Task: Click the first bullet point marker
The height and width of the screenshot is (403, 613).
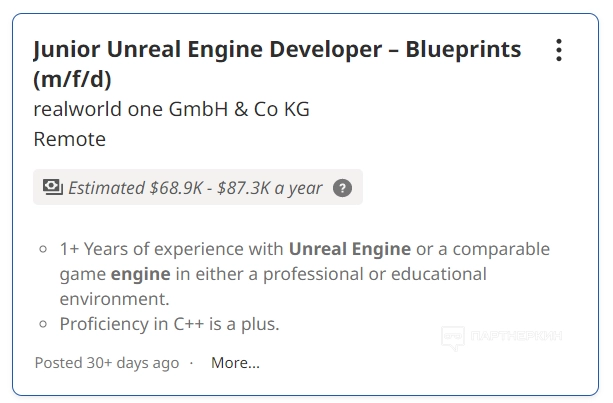Action: [43, 249]
